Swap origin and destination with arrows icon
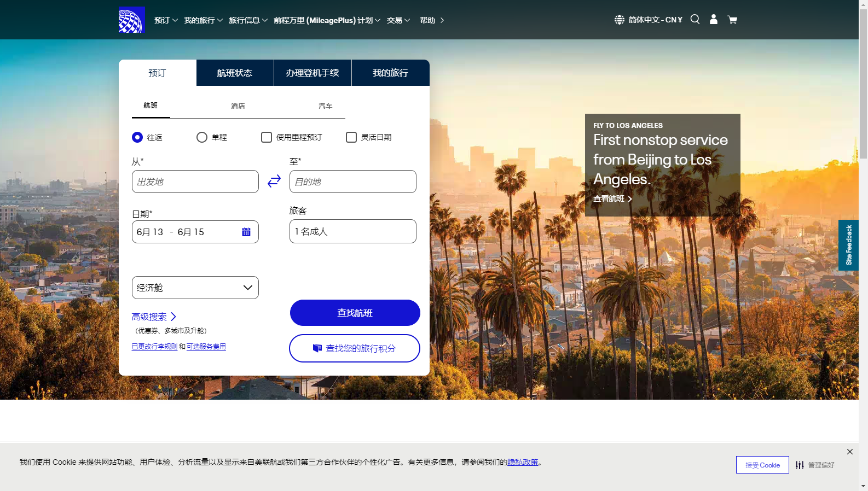The height and width of the screenshot is (491, 868). (274, 181)
